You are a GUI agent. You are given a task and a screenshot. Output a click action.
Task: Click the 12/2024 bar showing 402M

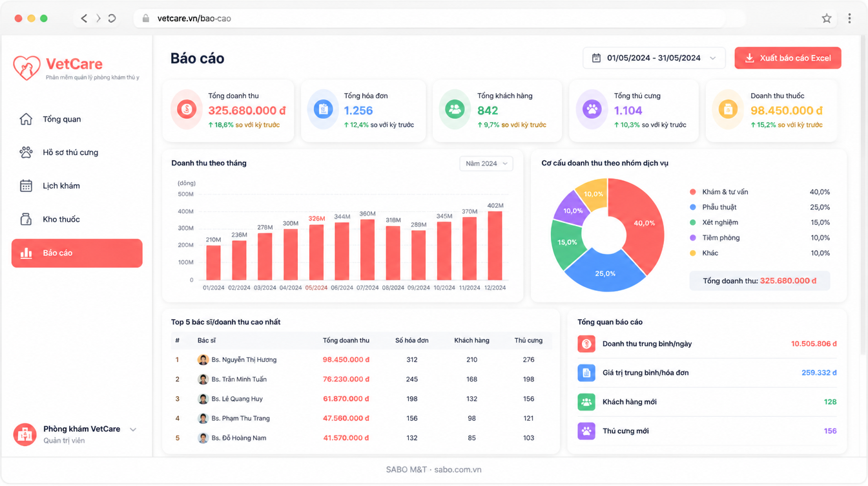(x=495, y=246)
